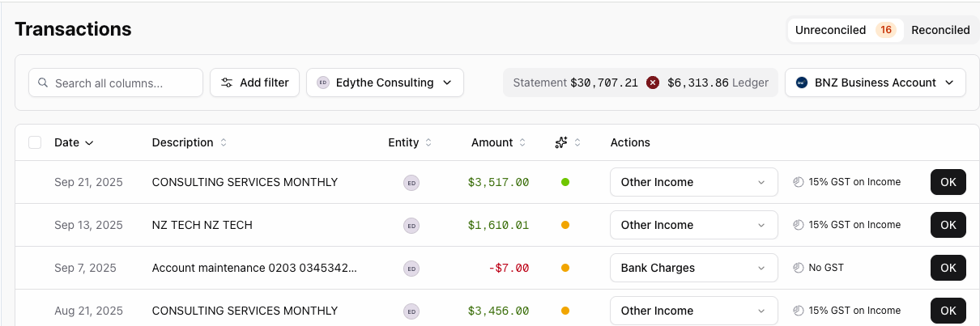Click the GST icon on the Sep 21 row
Viewport: 980px width, 326px height.
799,182
